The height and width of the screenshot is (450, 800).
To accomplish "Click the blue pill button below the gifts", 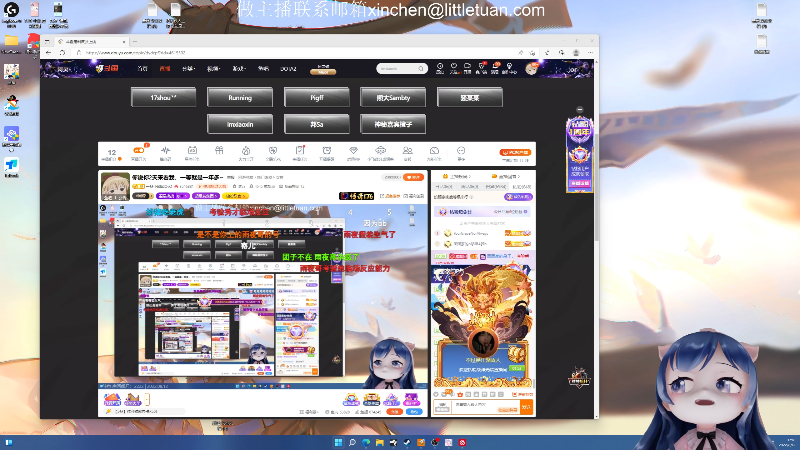I will point(414,411).
